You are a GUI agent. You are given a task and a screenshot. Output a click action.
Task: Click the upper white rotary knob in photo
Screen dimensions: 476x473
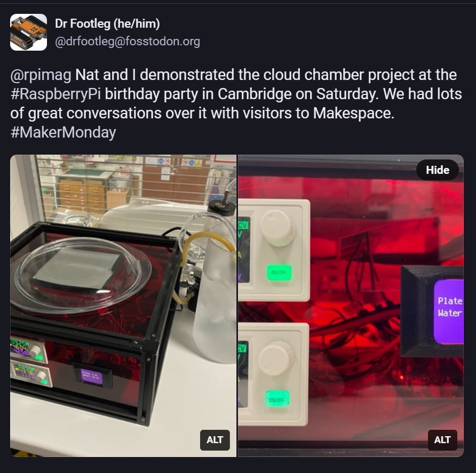278,228
